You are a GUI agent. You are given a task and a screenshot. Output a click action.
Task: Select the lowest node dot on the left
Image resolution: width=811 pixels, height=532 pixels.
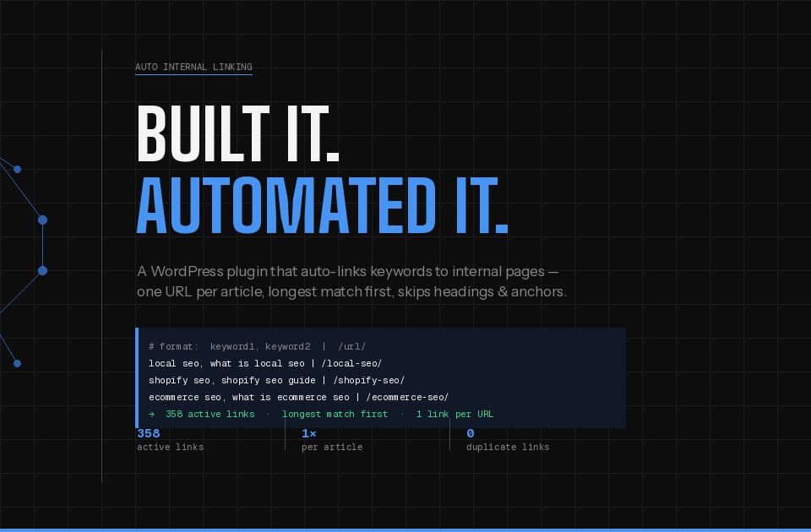[x=16, y=363]
